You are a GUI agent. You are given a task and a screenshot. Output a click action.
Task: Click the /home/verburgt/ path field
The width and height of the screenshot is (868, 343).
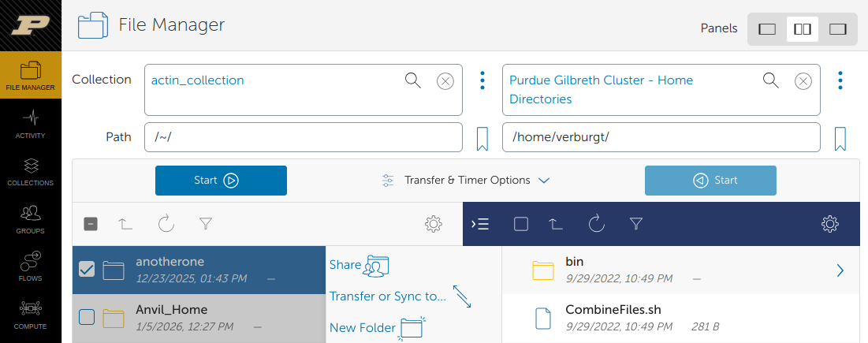661,137
